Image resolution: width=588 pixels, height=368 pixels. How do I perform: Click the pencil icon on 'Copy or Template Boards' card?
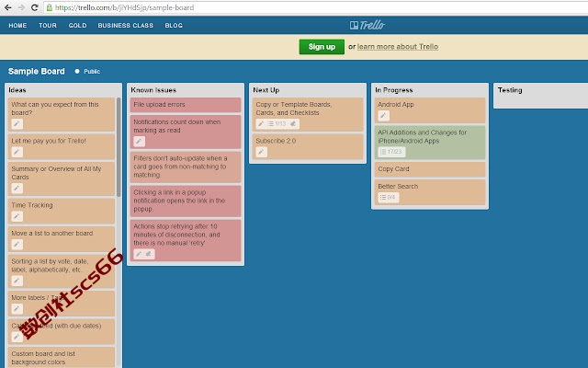click(261, 123)
